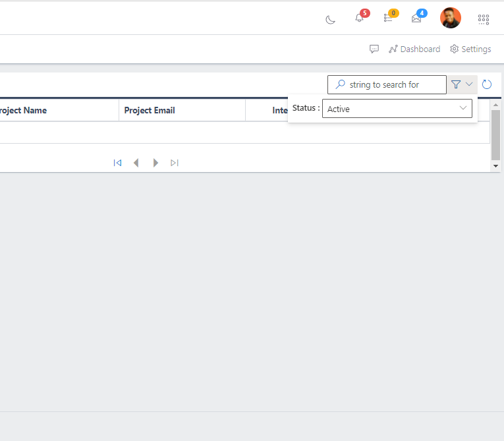The height and width of the screenshot is (441, 504).
Task: Open notifications bell with 5 alerts
Action: 359,18
